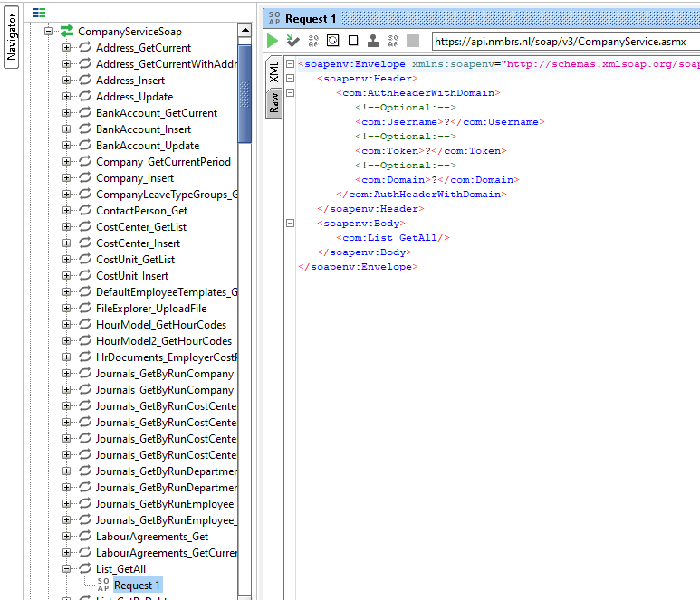Collapse the List_GetAll operation node

[x=66, y=568]
